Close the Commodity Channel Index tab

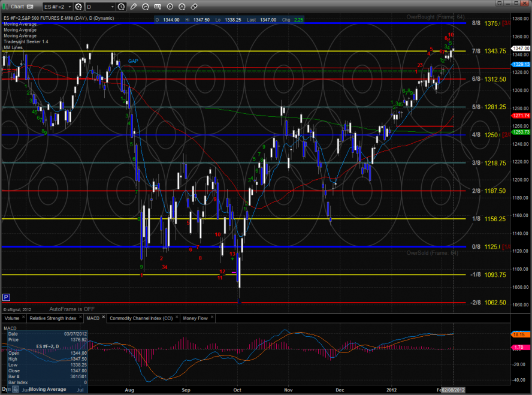point(177,317)
